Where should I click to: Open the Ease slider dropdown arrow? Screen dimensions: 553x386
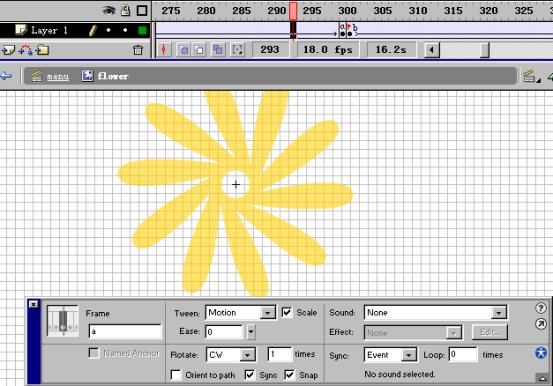[251, 332]
